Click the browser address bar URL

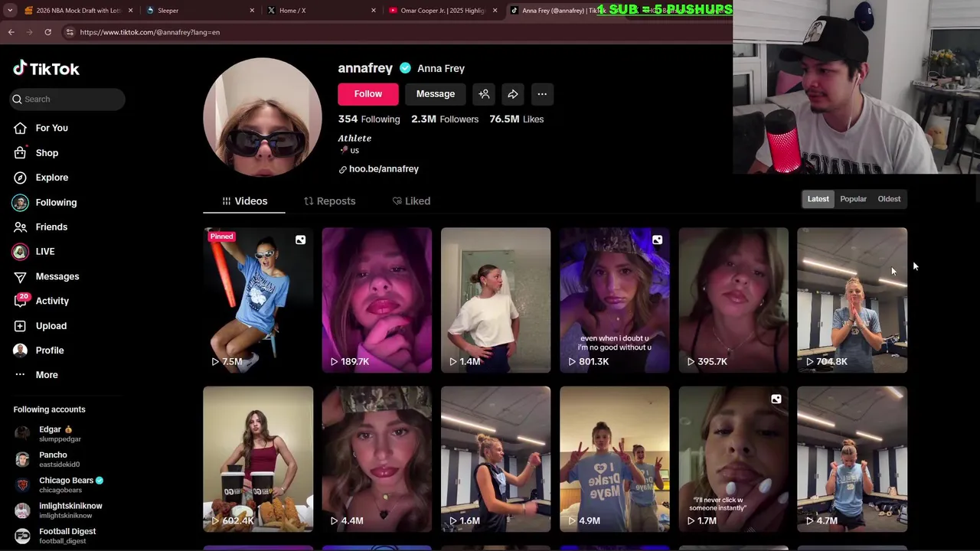(x=149, y=32)
